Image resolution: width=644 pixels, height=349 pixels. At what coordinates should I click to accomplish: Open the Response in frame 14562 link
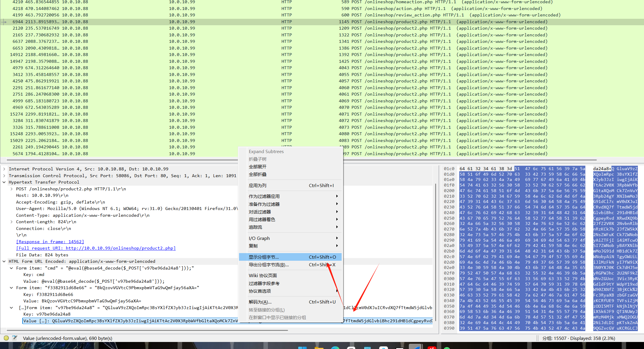(50, 242)
